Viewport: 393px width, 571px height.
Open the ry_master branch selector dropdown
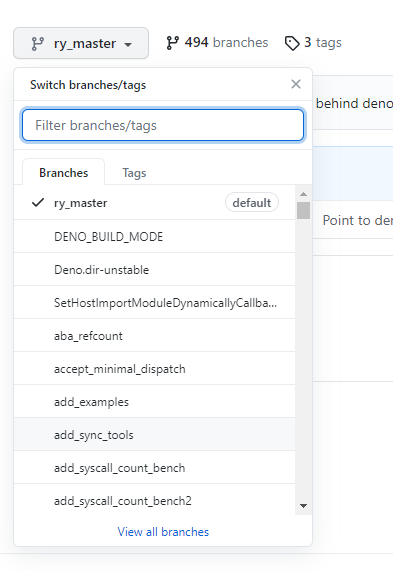[x=81, y=43]
